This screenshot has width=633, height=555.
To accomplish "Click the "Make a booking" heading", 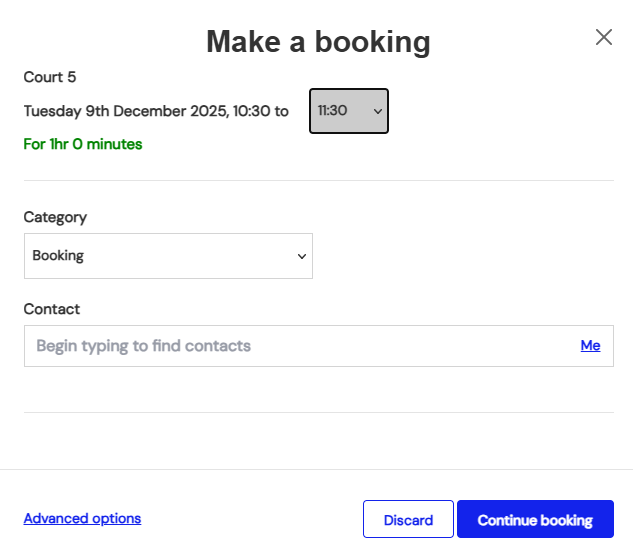I will pos(318,41).
